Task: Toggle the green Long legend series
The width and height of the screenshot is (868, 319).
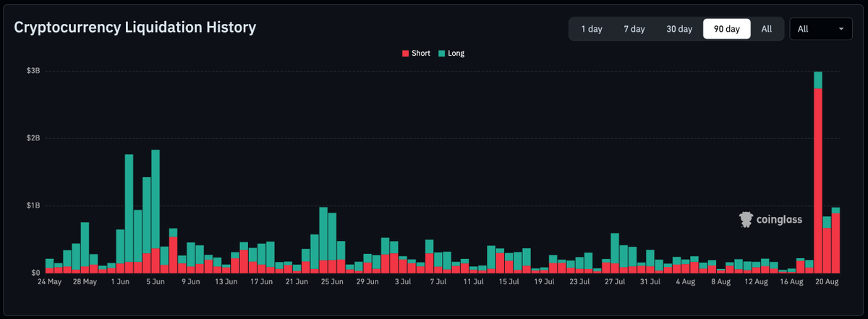Action: 451,54
